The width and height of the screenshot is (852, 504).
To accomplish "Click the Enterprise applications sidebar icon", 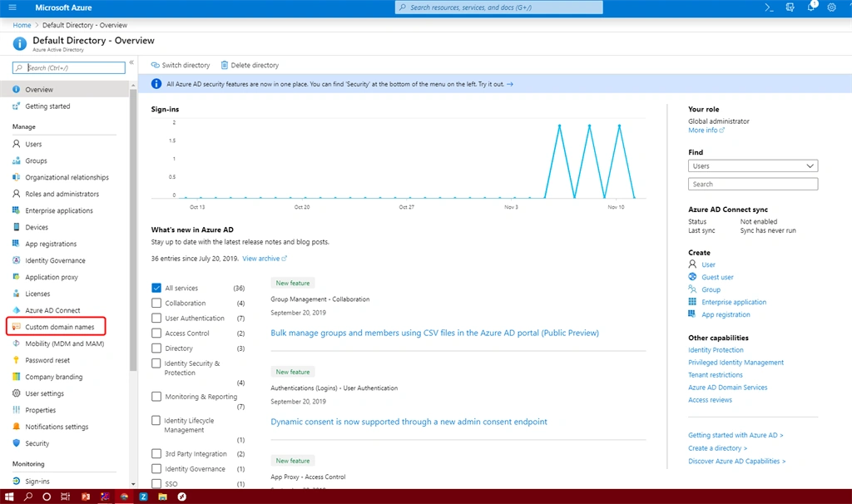I will point(17,210).
